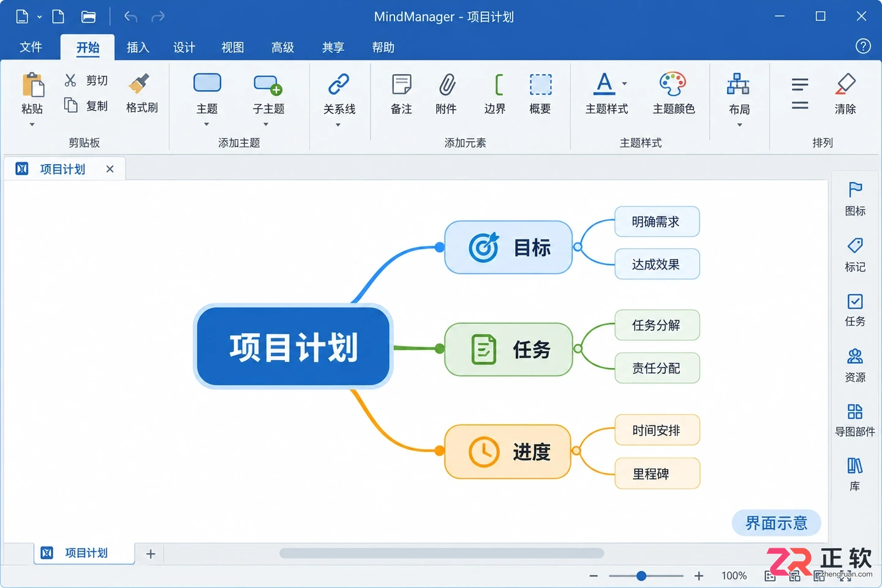Open the 标记 tag panel
882x588 pixels.
point(855,246)
